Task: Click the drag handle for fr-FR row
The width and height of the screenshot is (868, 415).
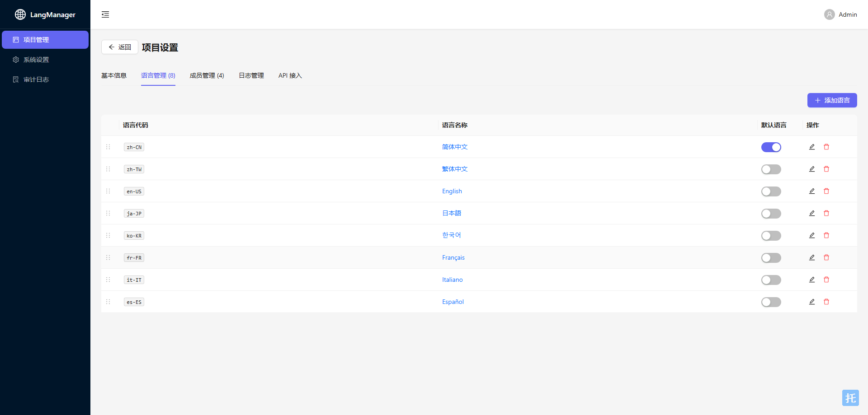Action: pos(108,257)
